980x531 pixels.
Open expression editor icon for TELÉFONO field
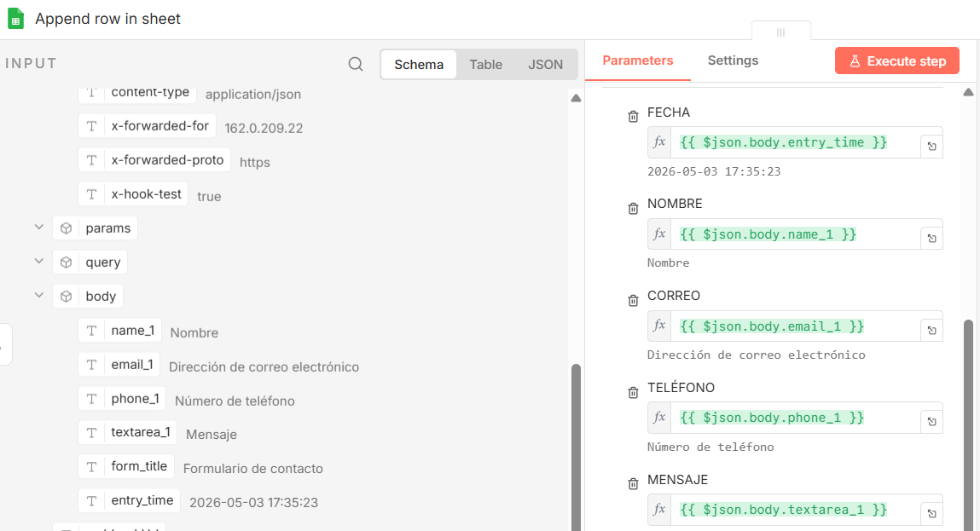click(x=932, y=422)
